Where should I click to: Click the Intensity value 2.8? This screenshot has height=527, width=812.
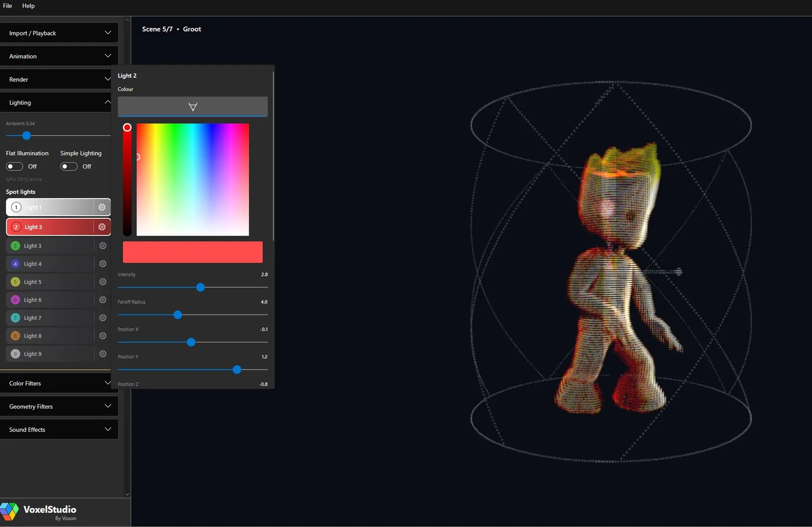(x=264, y=275)
